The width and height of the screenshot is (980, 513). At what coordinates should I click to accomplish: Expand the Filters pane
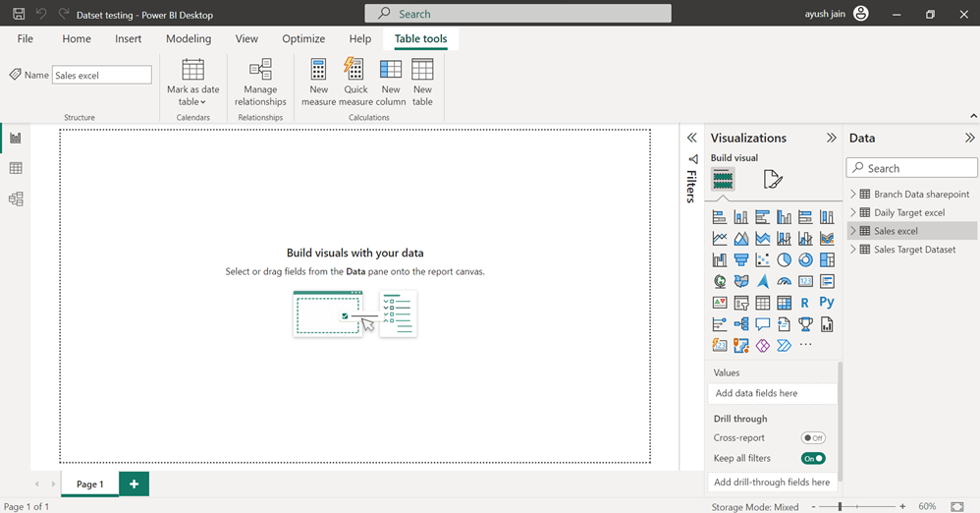click(692, 138)
